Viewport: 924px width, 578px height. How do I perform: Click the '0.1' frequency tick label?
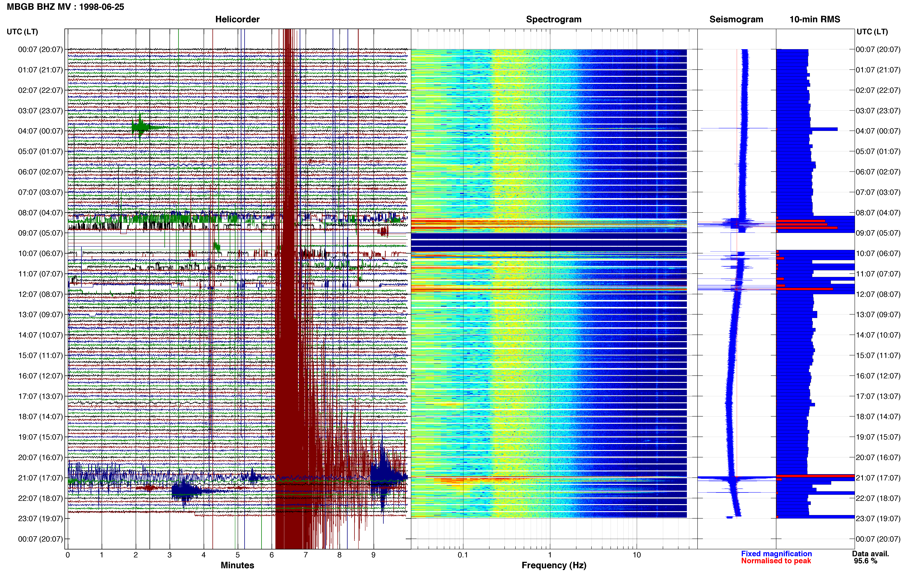pyautogui.click(x=463, y=555)
